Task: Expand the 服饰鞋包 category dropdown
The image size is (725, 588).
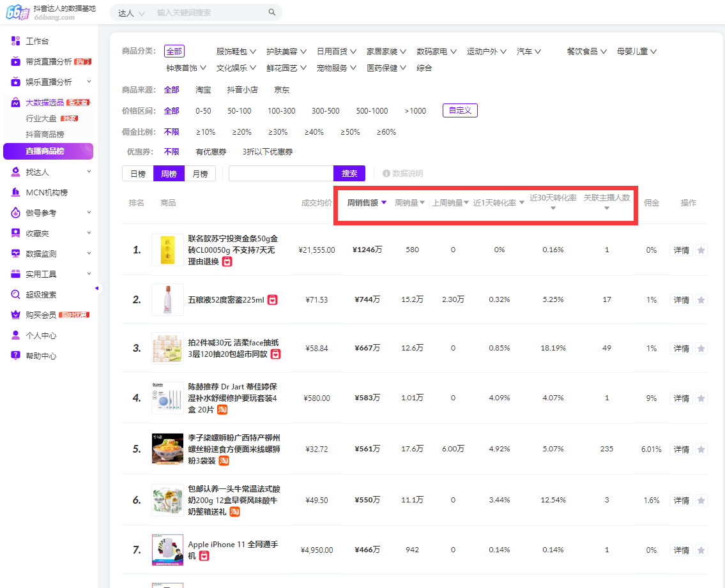Action: pos(234,50)
